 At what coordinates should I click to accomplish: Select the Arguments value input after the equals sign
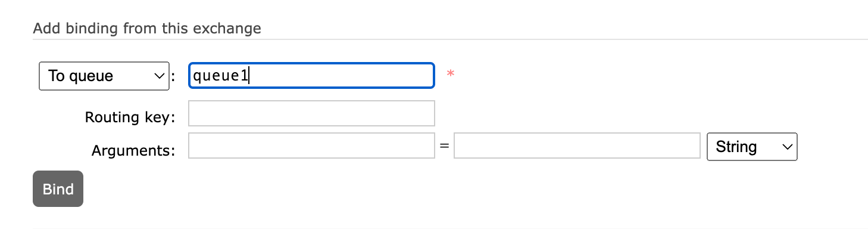[577, 146]
